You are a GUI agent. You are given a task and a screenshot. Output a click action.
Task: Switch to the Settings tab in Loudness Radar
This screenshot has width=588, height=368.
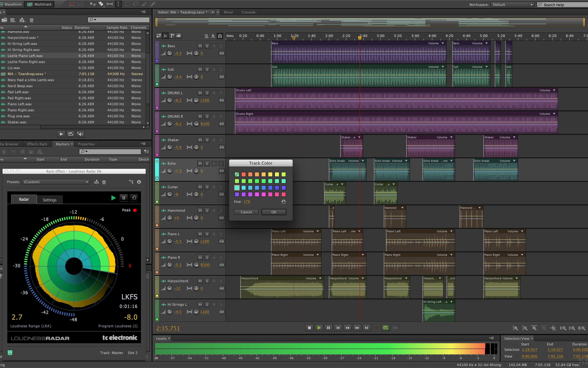click(49, 200)
